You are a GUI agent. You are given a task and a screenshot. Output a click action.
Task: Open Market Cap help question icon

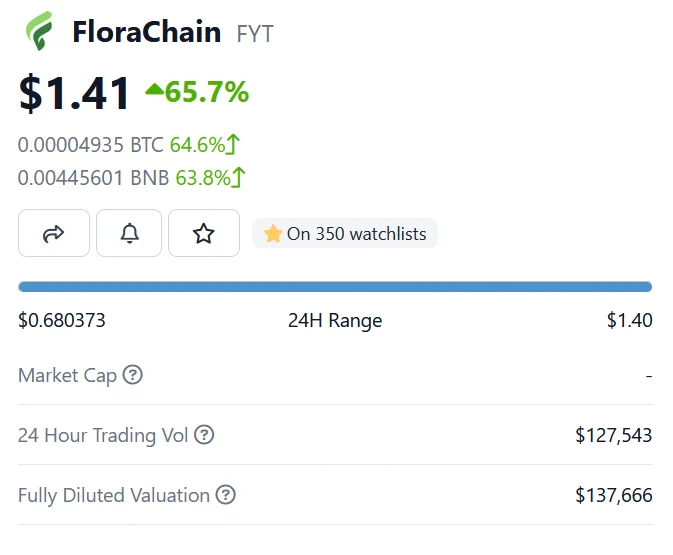coord(133,375)
